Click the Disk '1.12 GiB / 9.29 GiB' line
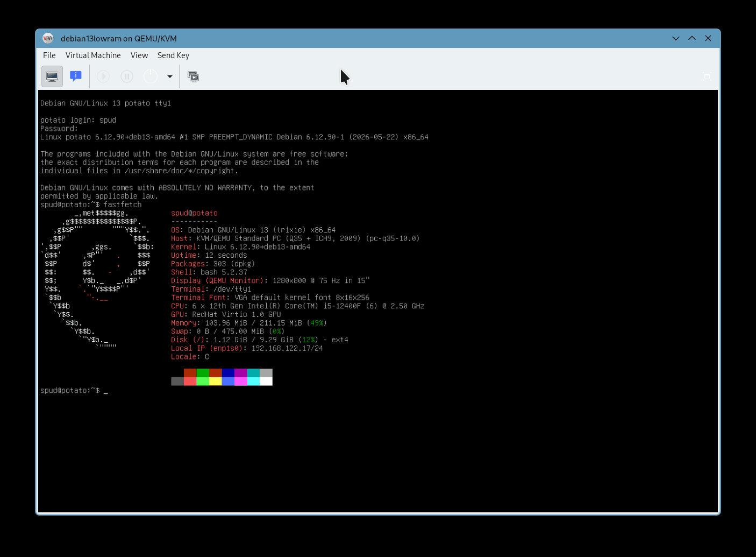 click(x=260, y=340)
